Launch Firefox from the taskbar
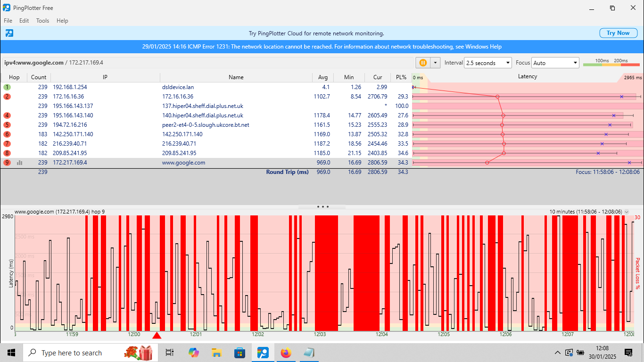This screenshot has width=644, height=362. coord(286,352)
